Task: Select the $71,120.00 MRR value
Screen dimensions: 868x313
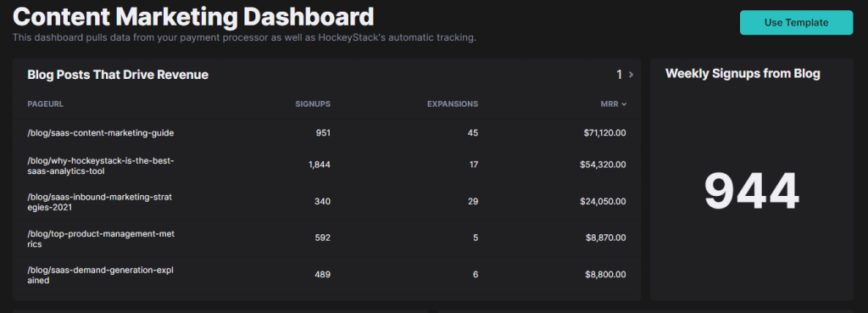Action: coord(604,133)
